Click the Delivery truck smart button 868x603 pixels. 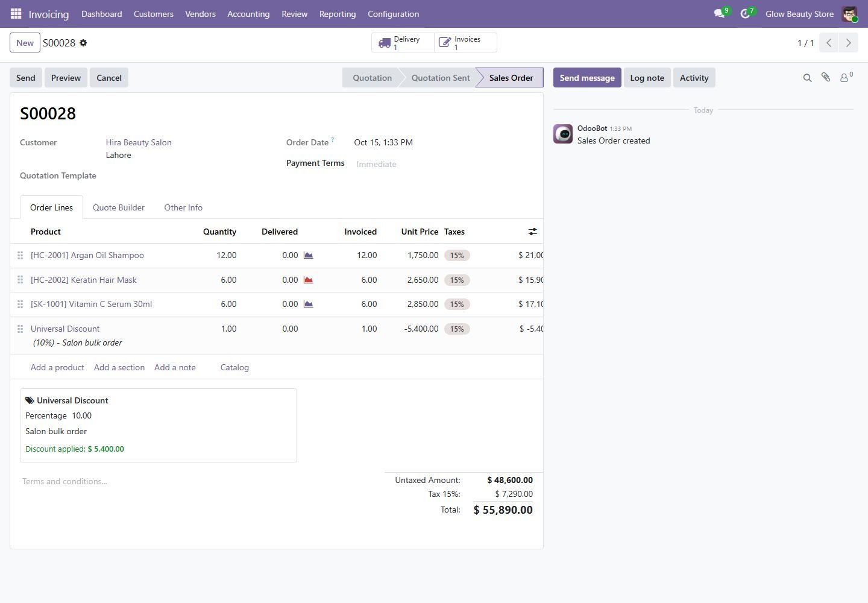[403, 43]
